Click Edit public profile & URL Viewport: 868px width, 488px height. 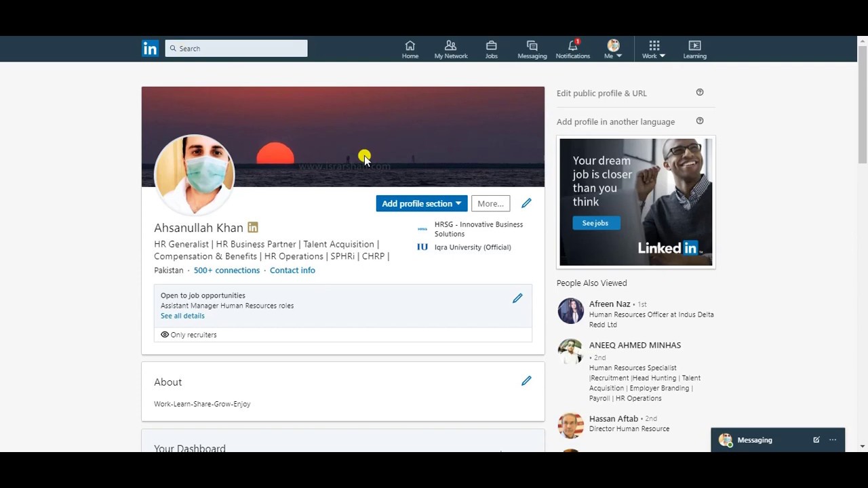pos(601,94)
